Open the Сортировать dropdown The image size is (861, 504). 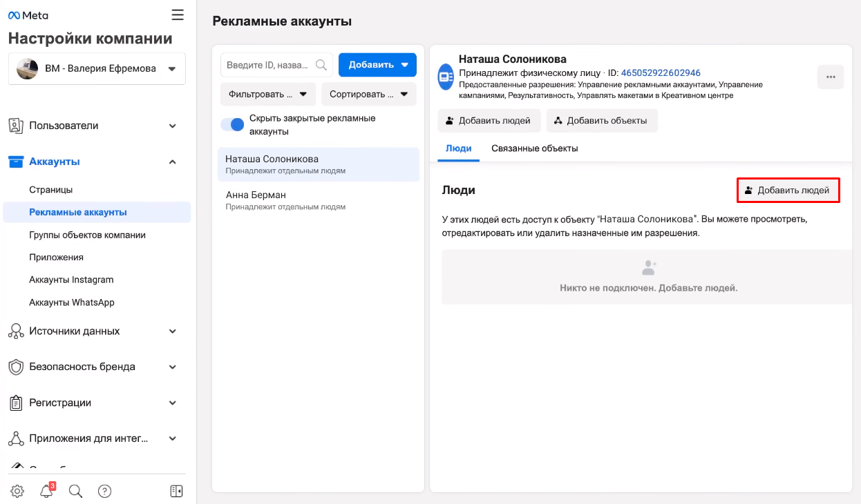[369, 94]
